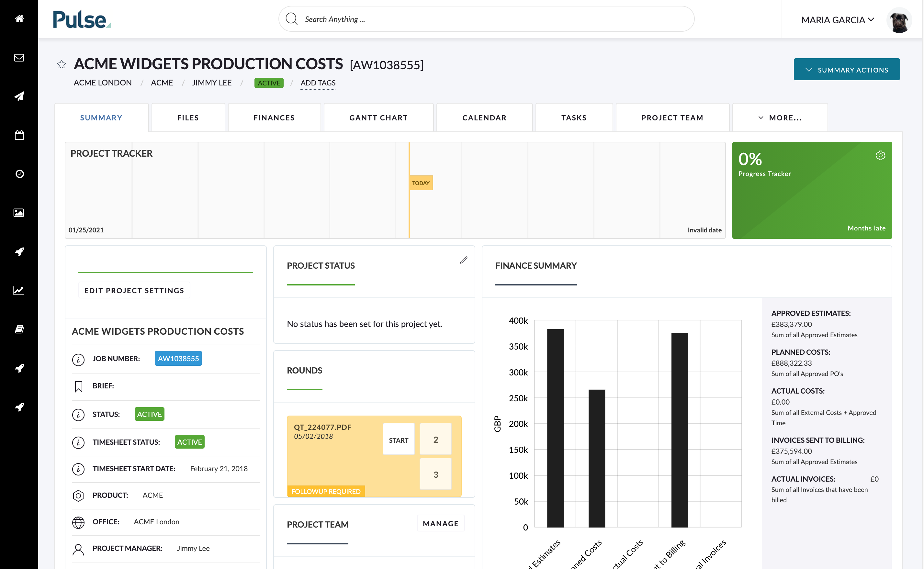Go to the Tasks tab
The height and width of the screenshot is (569, 924).
tap(574, 118)
